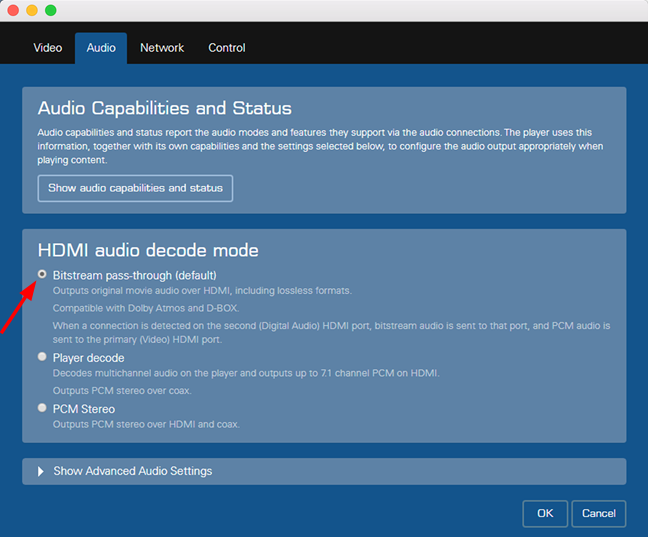Image resolution: width=648 pixels, height=537 pixels.
Task: Choose the PCM Stereo radio button
Action: tap(42, 408)
